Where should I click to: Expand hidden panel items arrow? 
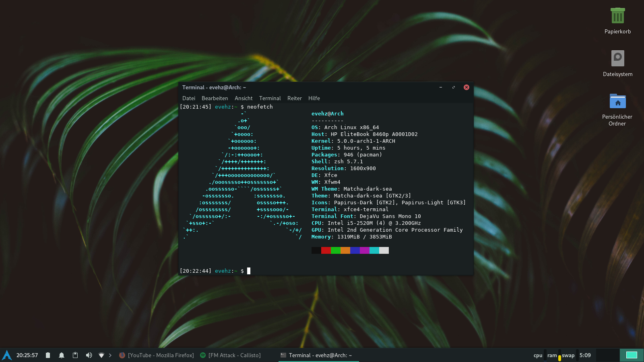click(x=110, y=355)
